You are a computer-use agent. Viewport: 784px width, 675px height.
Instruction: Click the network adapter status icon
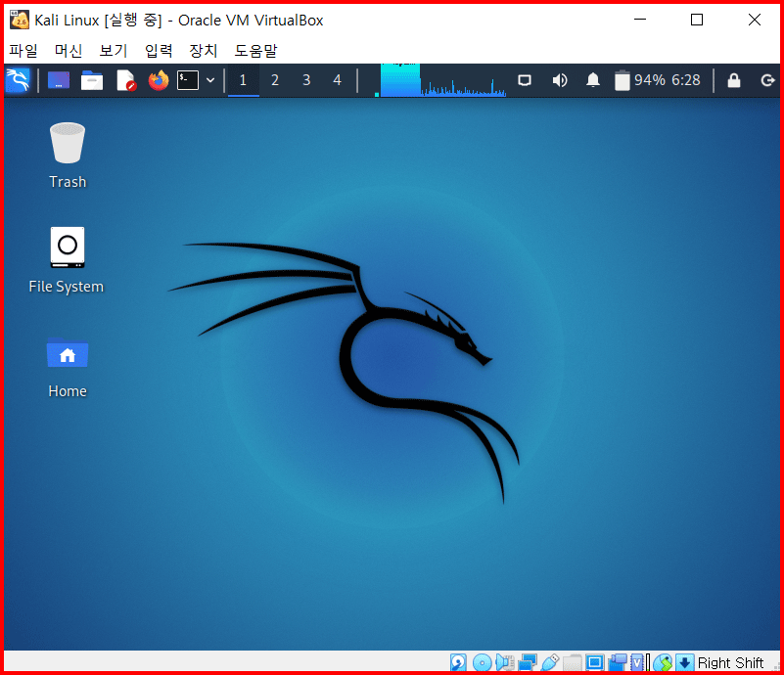[528, 662]
